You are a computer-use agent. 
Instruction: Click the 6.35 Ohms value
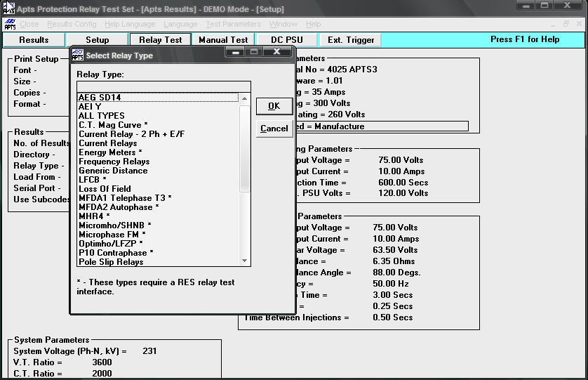[394, 261]
